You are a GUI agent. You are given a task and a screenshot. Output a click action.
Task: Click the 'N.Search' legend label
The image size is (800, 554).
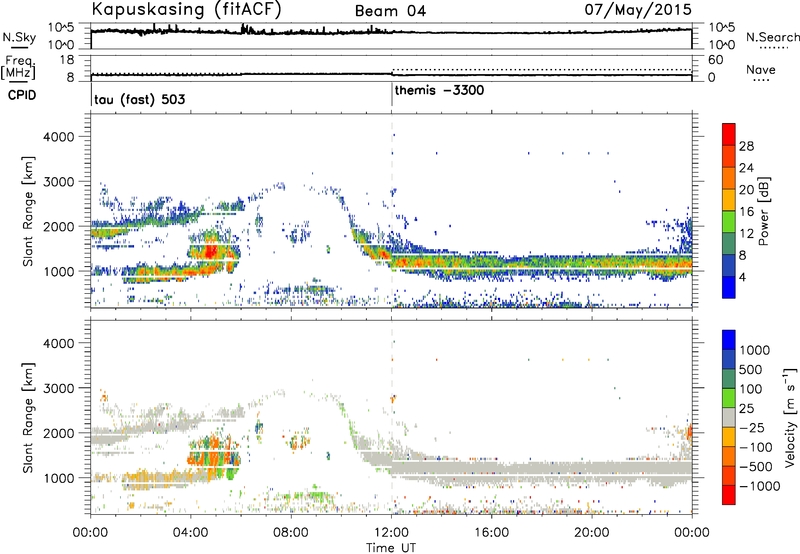tap(772, 37)
